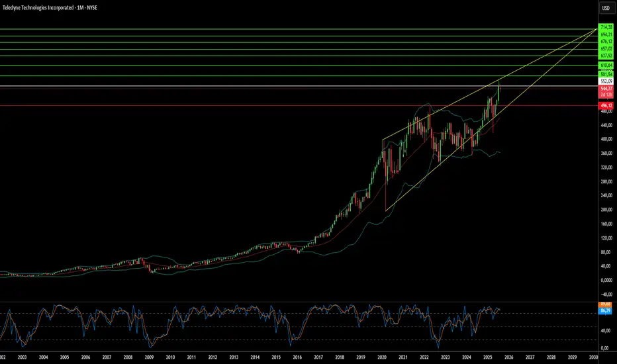Select the orange 89,68 oscillator value label

click(604, 304)
